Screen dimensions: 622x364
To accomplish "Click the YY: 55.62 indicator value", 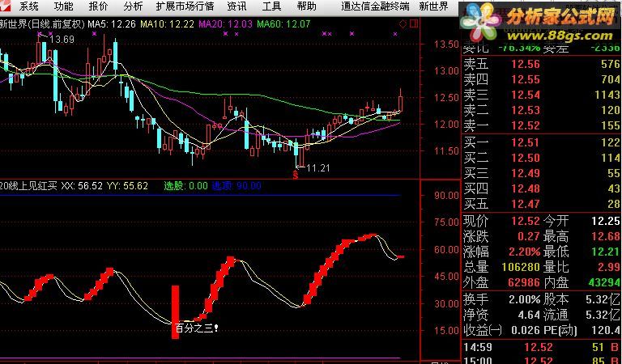I will (x=127, y=186).
